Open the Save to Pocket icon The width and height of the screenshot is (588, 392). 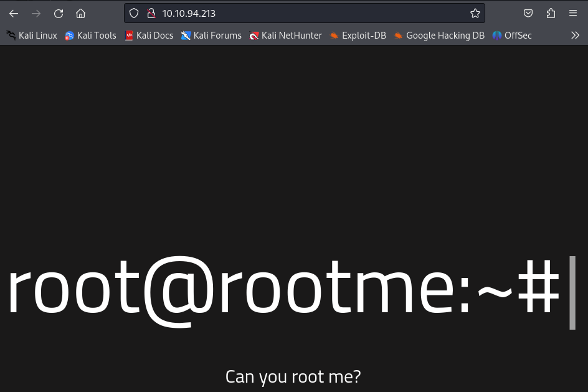click(x=528, y=14)
